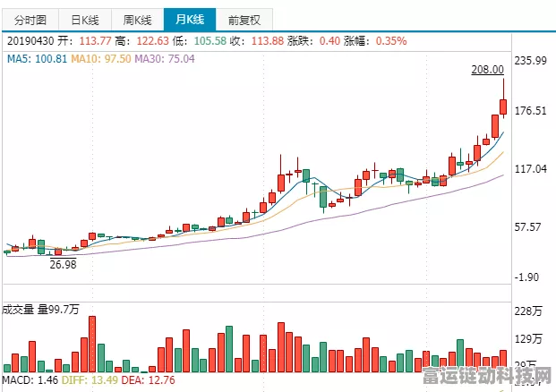Viewport: 556px width, 392px height.
Task: Open the 前复权 tab
Action: click(244, 20)
